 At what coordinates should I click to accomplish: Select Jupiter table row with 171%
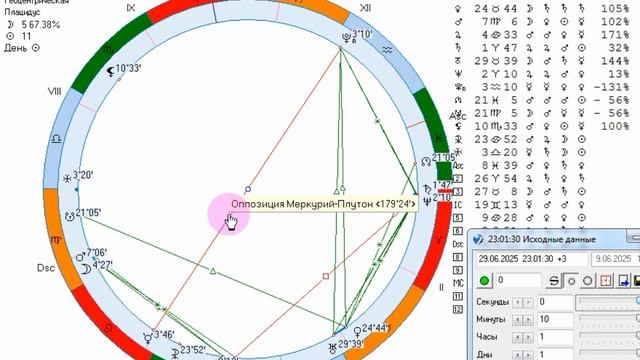[542, 35]
